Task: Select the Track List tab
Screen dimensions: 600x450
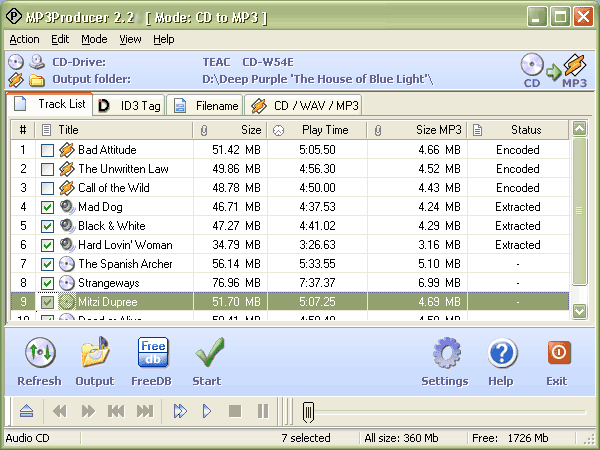Action: [x=50, y=104]
